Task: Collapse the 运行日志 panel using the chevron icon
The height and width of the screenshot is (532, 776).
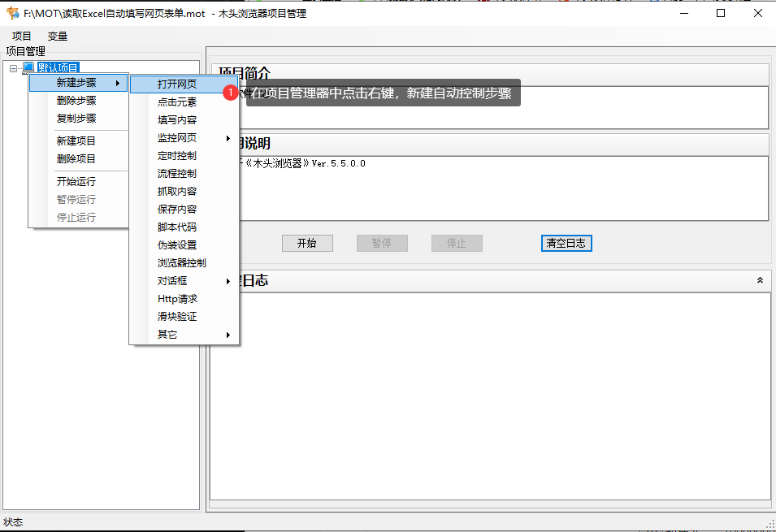Action: 760,280
